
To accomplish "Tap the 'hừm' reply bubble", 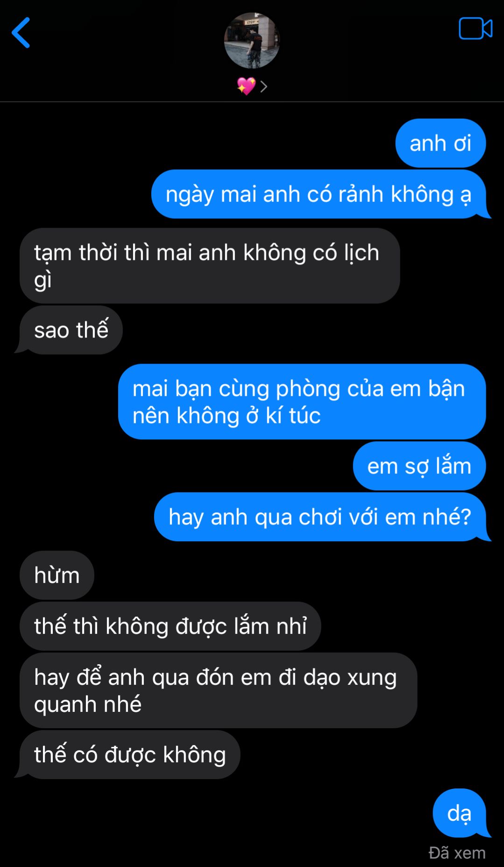I will [x=57, y=575].
